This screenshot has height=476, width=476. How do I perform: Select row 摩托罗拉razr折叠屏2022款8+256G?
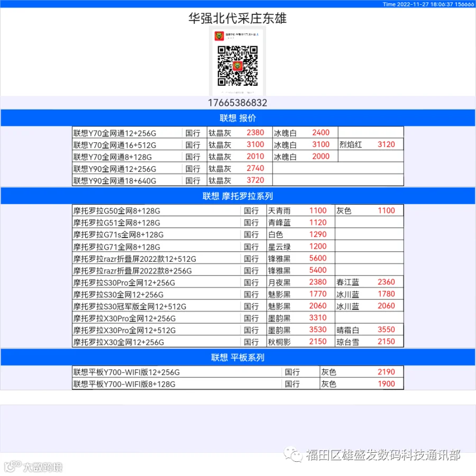237,270
